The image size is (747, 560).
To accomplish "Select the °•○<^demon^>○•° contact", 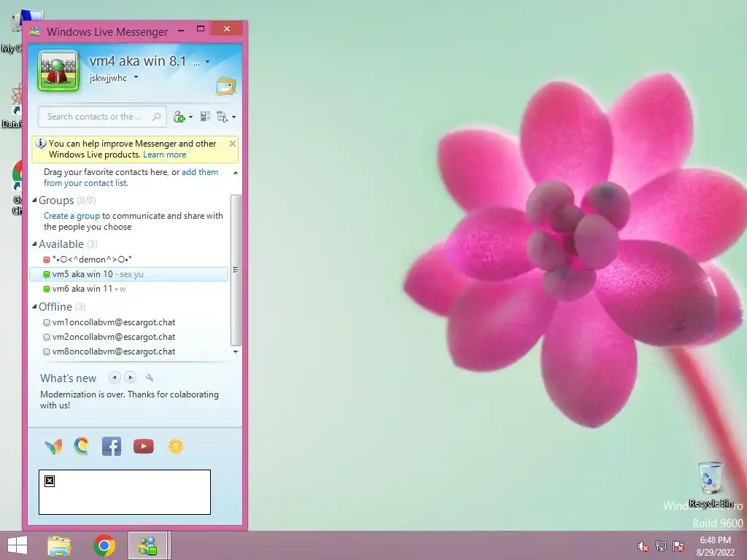I will [x=92, y=260].
